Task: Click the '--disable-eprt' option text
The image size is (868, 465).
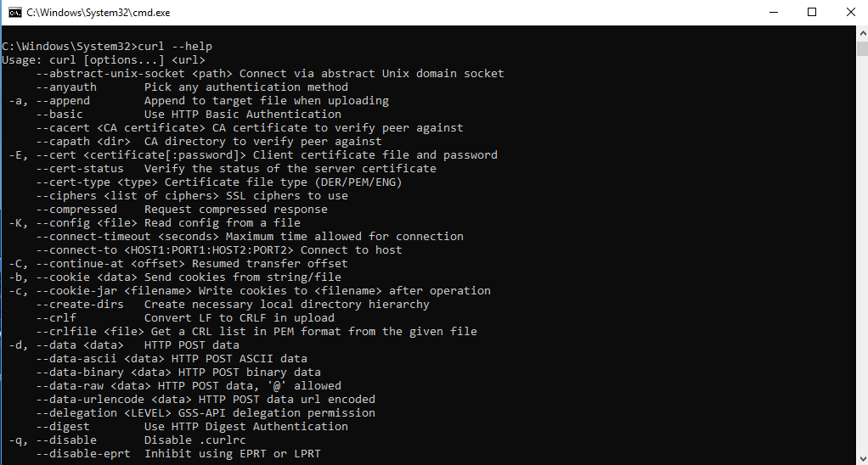Action: click(83, 453)
